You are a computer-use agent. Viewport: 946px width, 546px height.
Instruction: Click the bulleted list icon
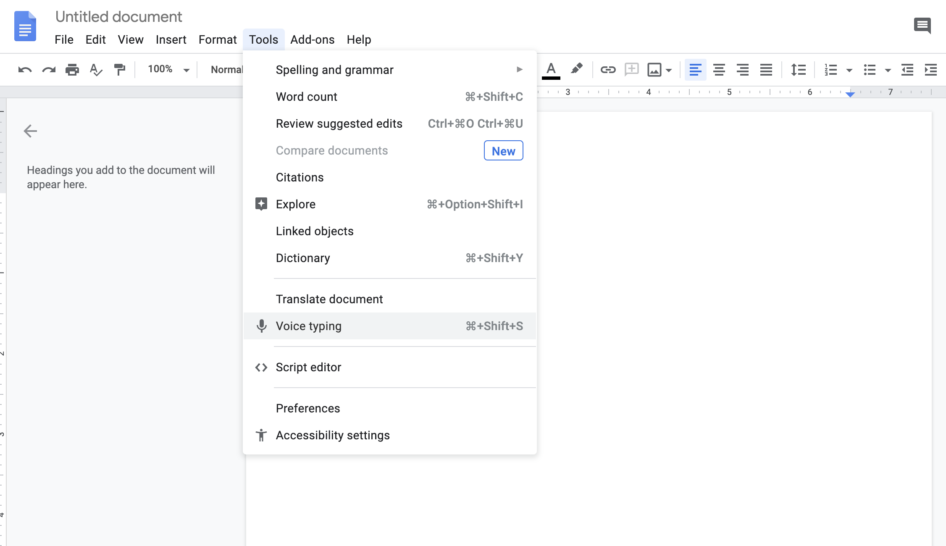coord(869,70)
